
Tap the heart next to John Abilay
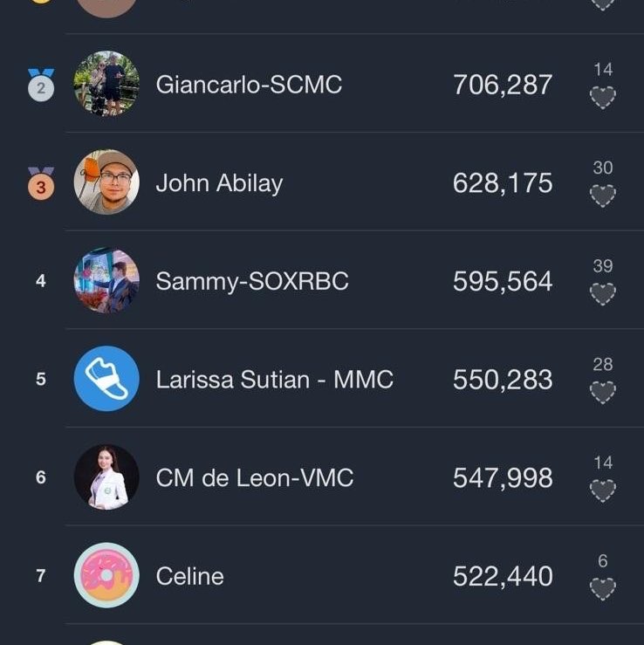(x=602, y=196)
